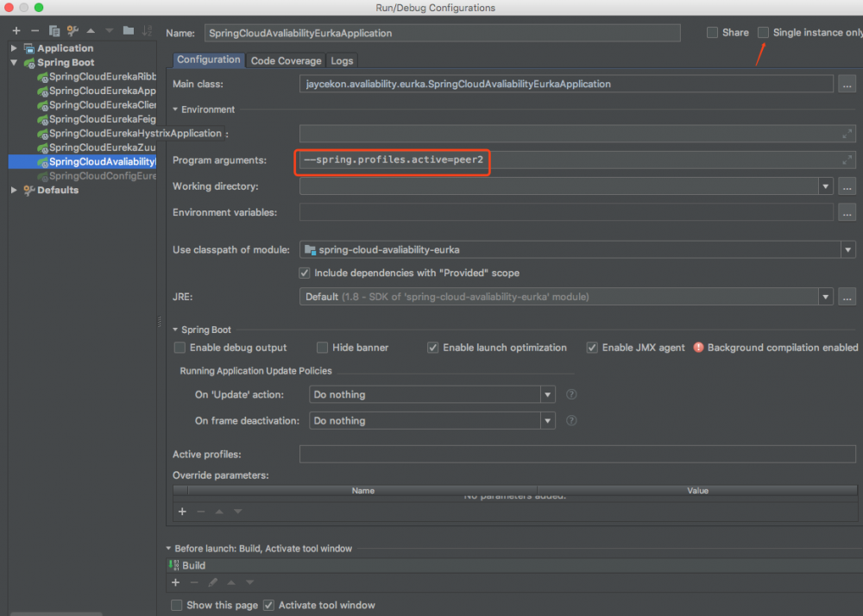Open help for On 'Update' action

click(x=571, y=394)
